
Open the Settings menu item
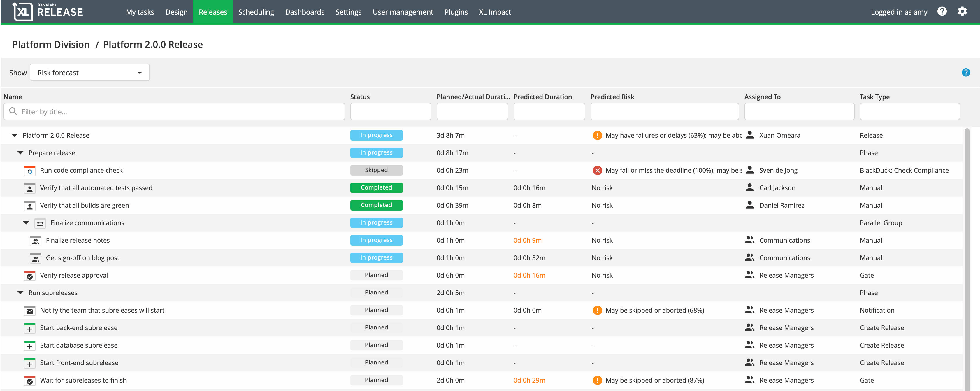[x=348, y=12]
